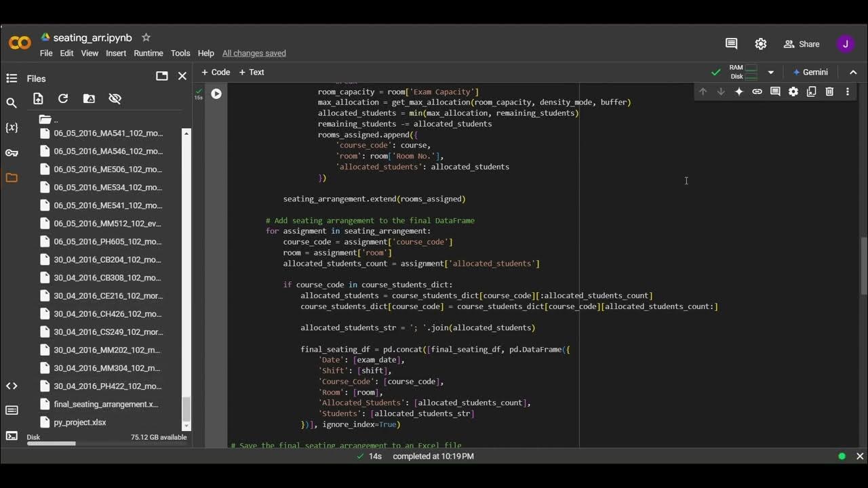Click the Files panel vertical scrollbar
The image size is (868, 488).
[186, 409]
